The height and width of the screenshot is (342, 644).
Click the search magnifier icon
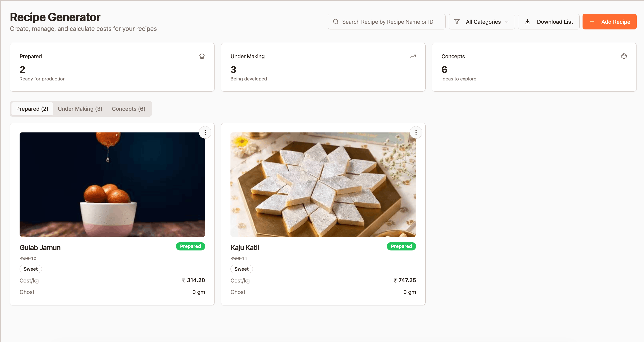point(336,22)
